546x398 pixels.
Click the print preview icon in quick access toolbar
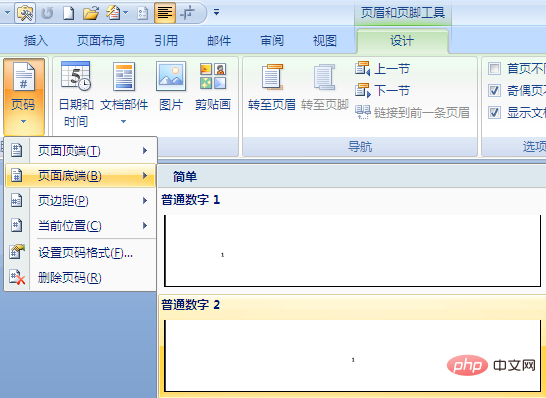[x=25, y=13]
